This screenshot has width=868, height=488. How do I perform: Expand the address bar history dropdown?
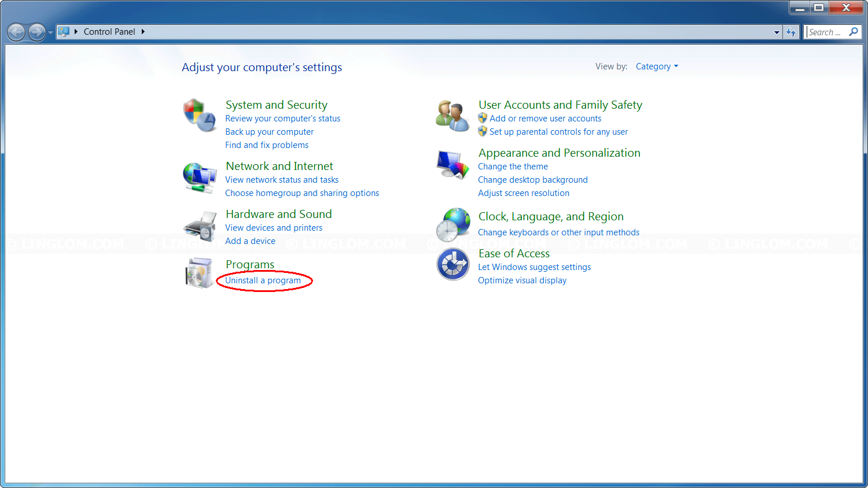point(777,32)
